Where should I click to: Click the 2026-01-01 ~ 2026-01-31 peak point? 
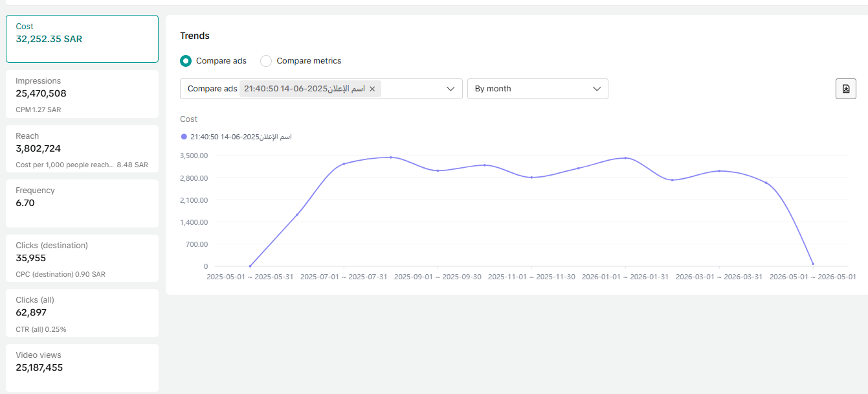625,158
